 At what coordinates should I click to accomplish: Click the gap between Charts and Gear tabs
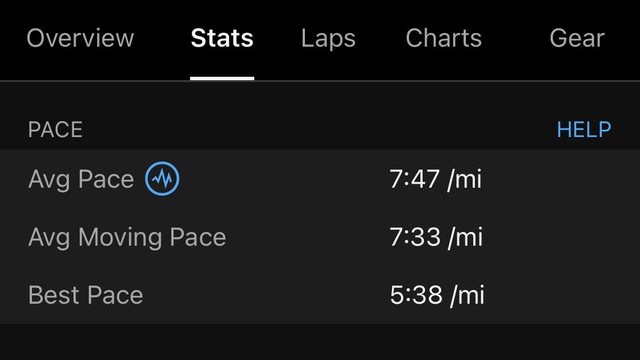(x=516, y=38)
